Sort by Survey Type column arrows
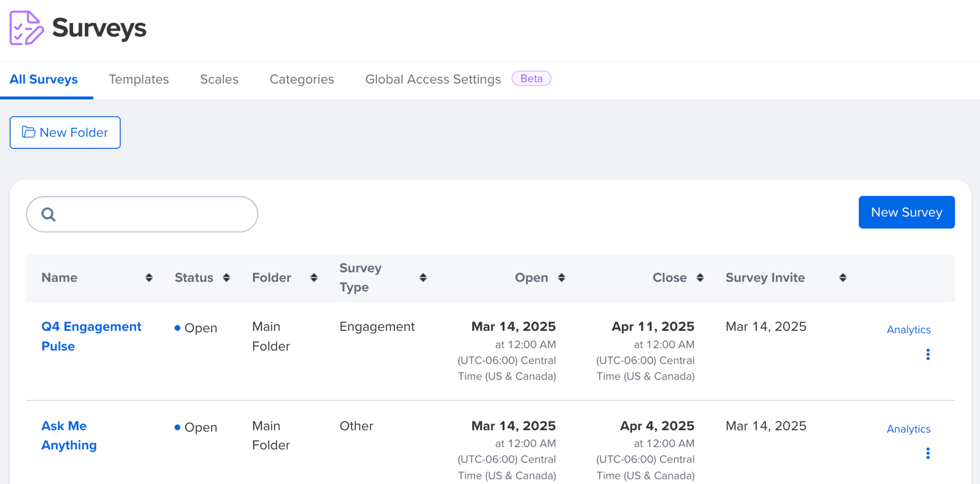 (x=423, y=278)
